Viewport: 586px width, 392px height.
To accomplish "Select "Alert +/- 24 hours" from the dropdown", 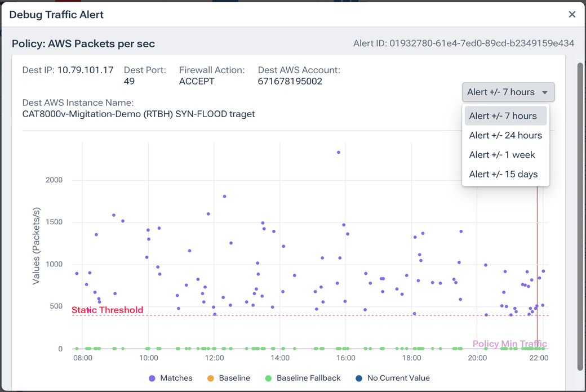I will coord(505,135).
